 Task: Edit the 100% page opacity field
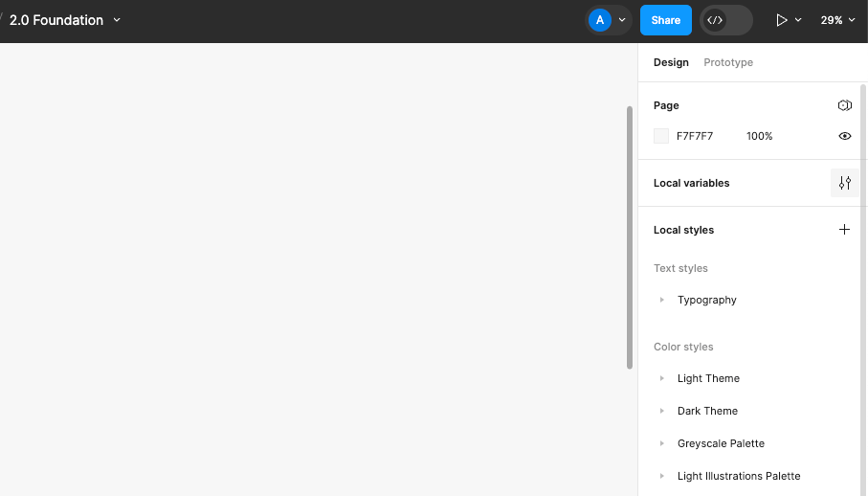[760, 136]
